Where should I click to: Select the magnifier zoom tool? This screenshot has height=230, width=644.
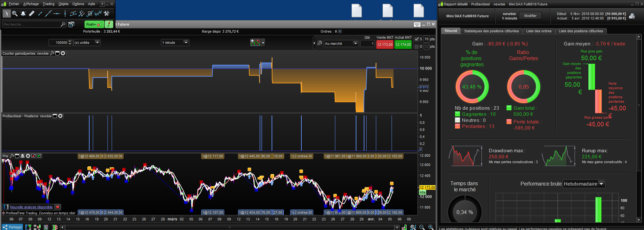[x=15, y=13]
